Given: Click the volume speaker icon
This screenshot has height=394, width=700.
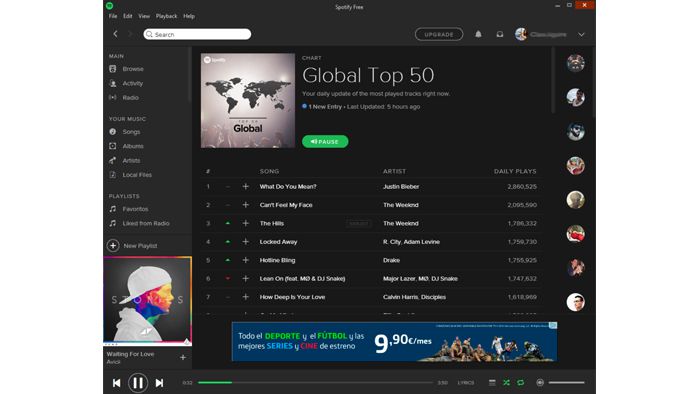Looking at the screenshot, I should click(540, 383).
